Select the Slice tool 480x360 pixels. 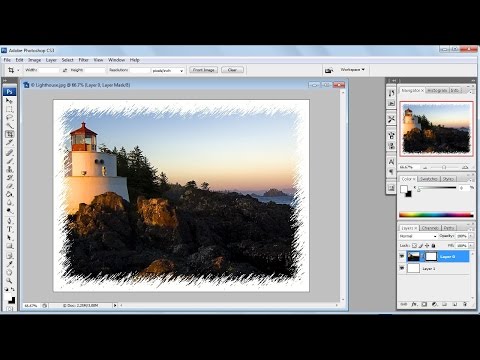point(9,142)
